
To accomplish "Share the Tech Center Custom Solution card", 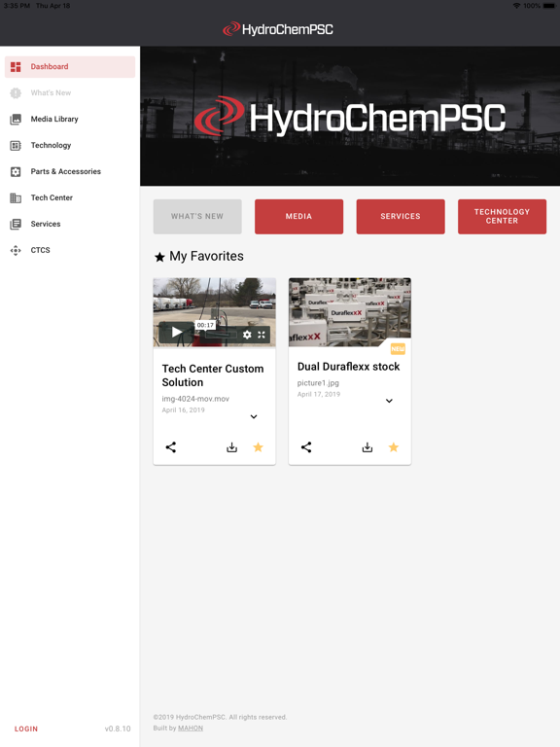I will coord(171,446).
